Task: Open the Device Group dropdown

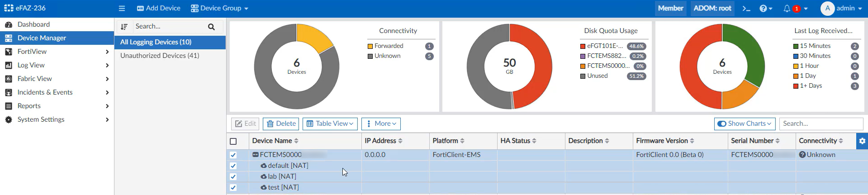Action: (219, 9)
